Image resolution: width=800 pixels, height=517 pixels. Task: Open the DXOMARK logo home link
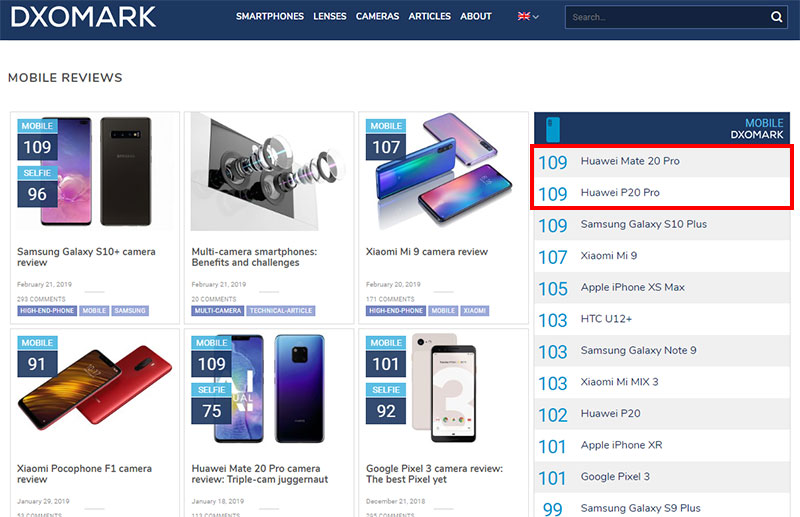[83, 17]
